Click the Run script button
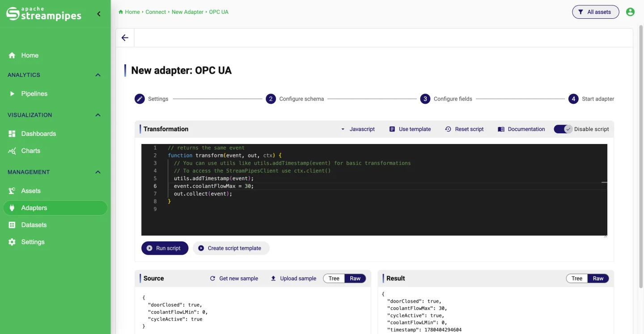The image size is (644, 334). click(x=165, y=248)
